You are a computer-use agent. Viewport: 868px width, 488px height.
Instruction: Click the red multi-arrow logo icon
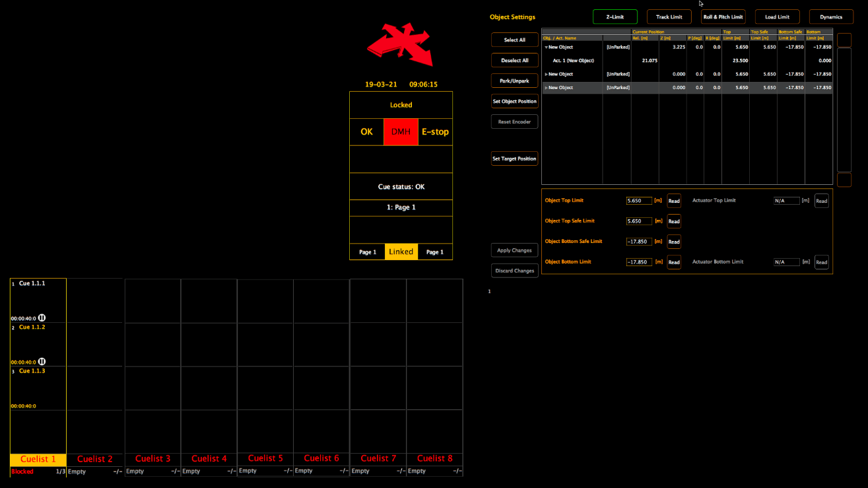[400, 44]
